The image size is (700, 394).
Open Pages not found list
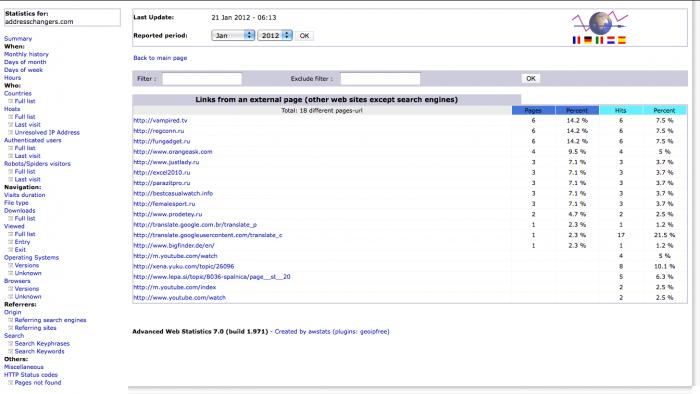point(38,382)
